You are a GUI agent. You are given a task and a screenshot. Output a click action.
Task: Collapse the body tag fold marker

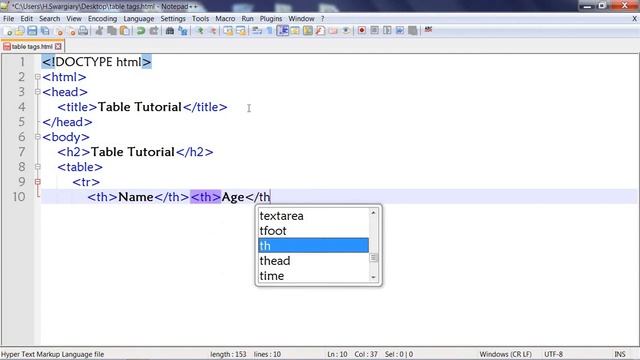tap(38, 137)
